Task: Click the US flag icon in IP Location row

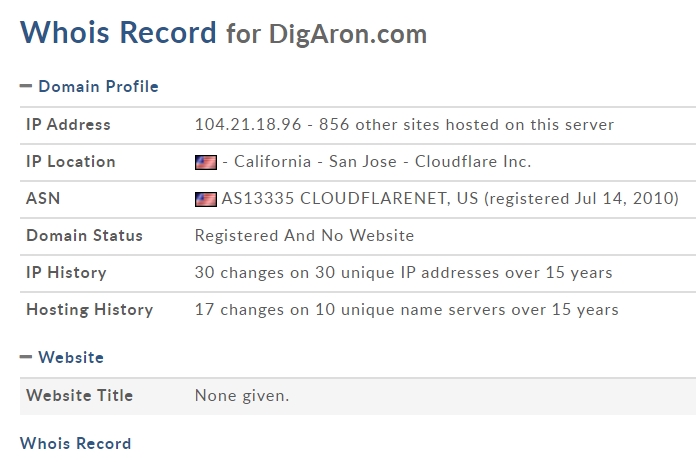Action: tap(206, 162)
